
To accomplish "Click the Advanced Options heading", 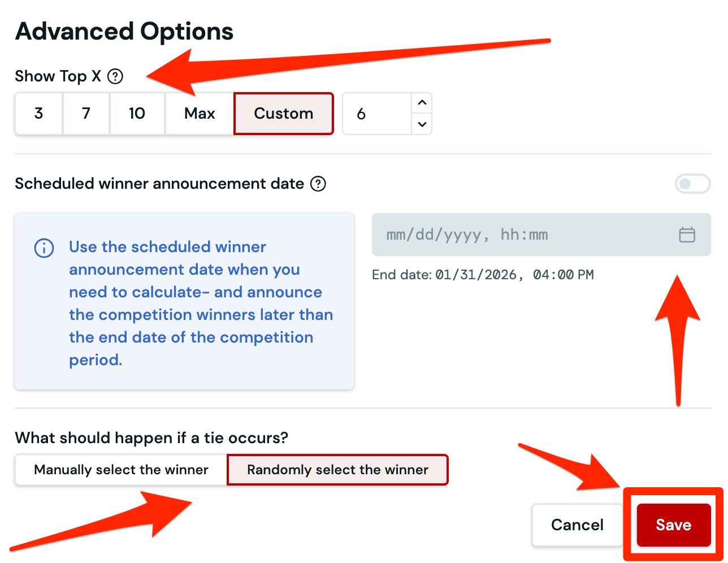I will point(124,32).
